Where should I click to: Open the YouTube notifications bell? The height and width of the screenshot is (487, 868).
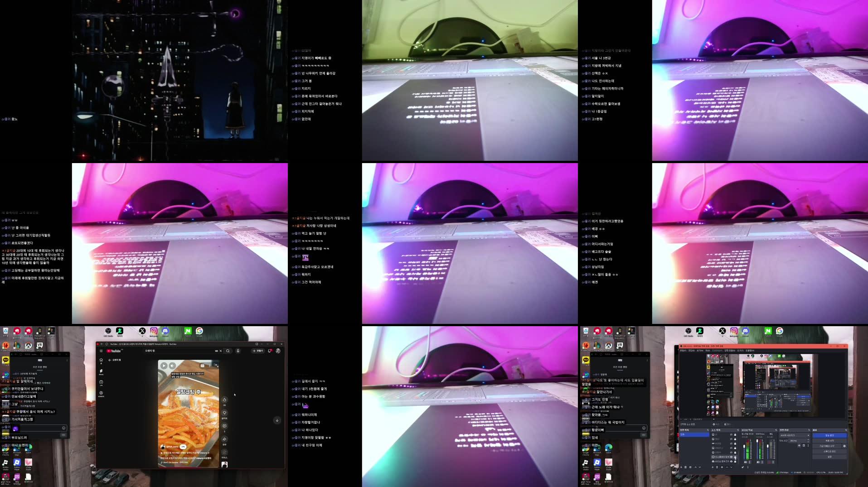coord(269,351)
